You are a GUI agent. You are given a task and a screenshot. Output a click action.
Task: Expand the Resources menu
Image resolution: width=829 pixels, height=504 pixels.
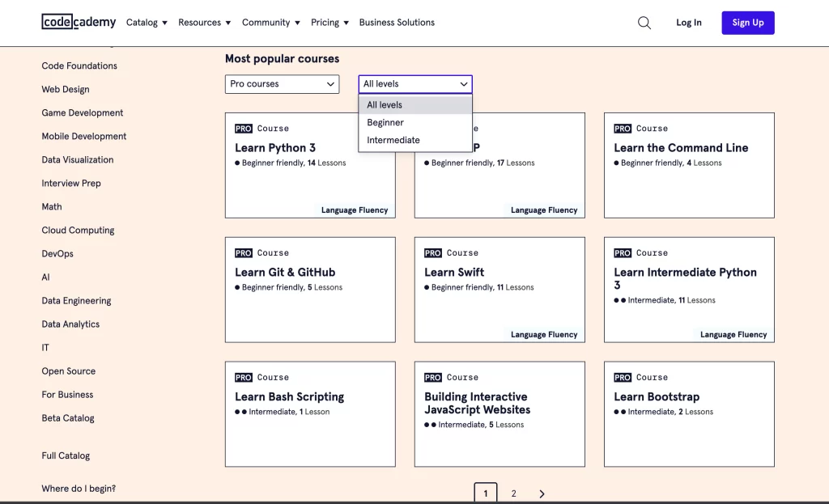(x=204, y=22)
